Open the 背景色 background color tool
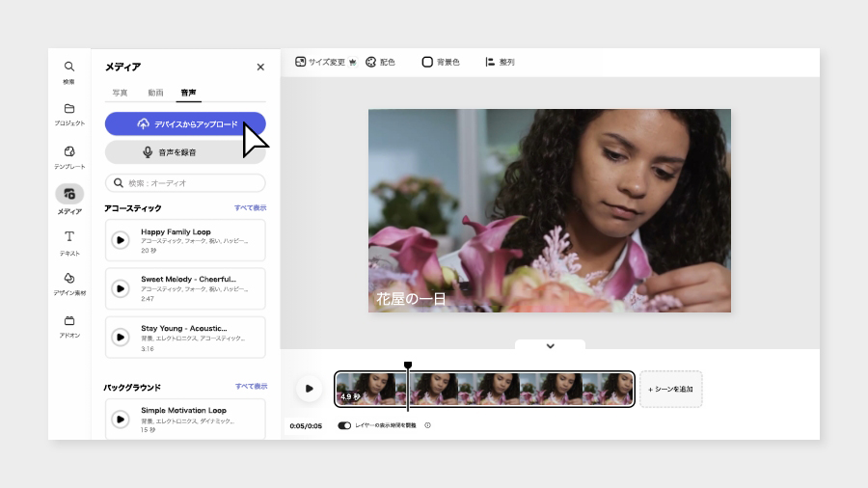This screenshot has height=488, width=868. pos(441,62)
